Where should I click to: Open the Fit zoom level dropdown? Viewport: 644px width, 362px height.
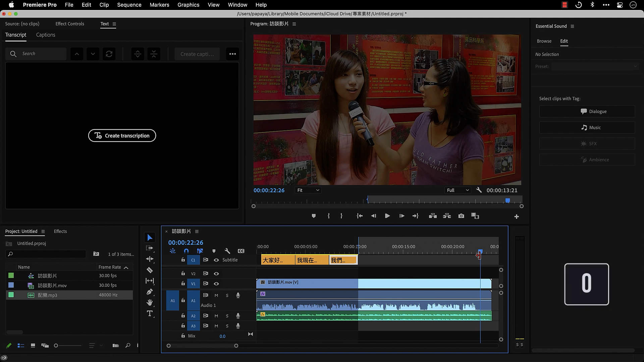coord(308,190)
